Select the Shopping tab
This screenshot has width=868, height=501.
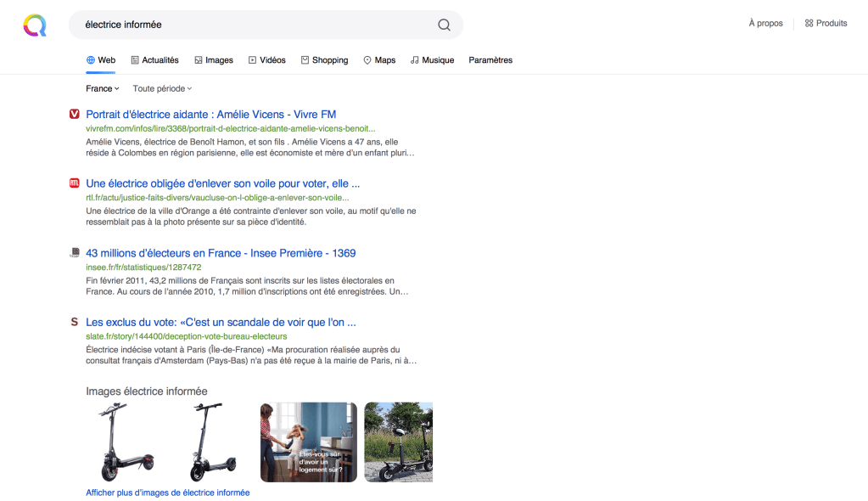coord(324,60)
